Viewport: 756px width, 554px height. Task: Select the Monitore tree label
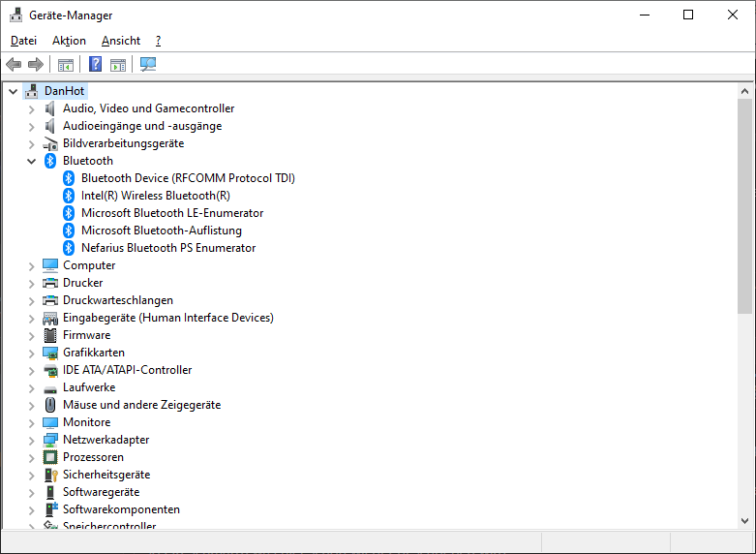87,421
